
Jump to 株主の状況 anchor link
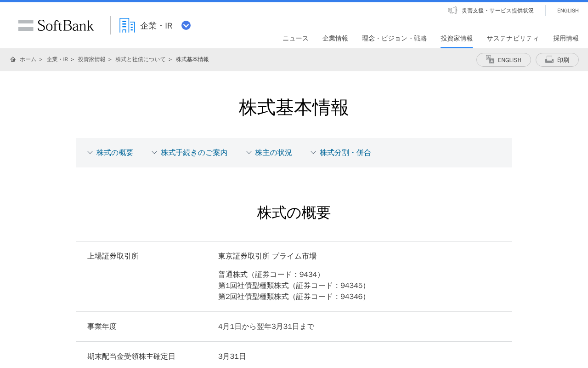274,153
